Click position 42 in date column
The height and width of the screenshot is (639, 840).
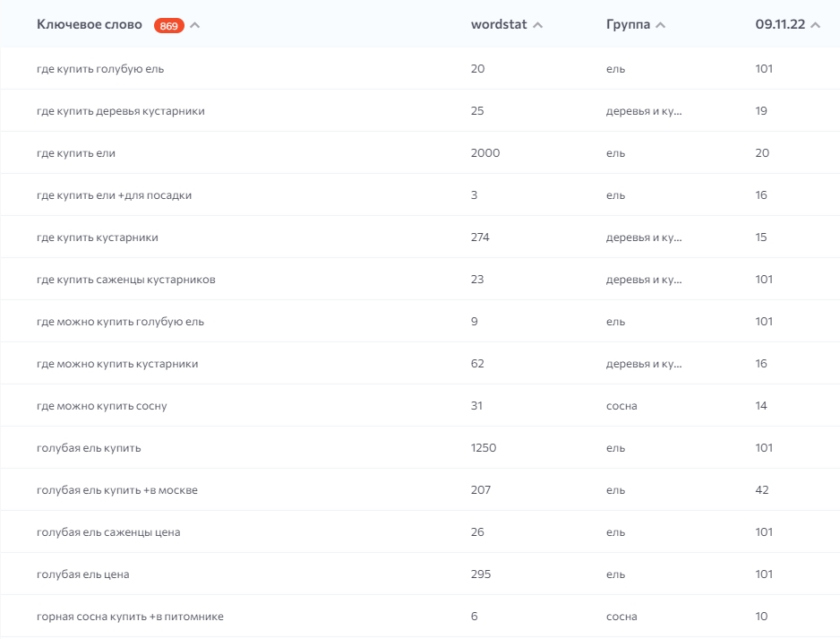pyautogui.click(x=761, y=490)
